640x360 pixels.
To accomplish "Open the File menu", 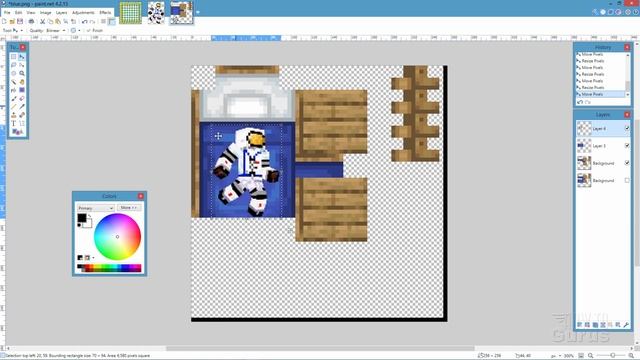I will tap(7, 13).
